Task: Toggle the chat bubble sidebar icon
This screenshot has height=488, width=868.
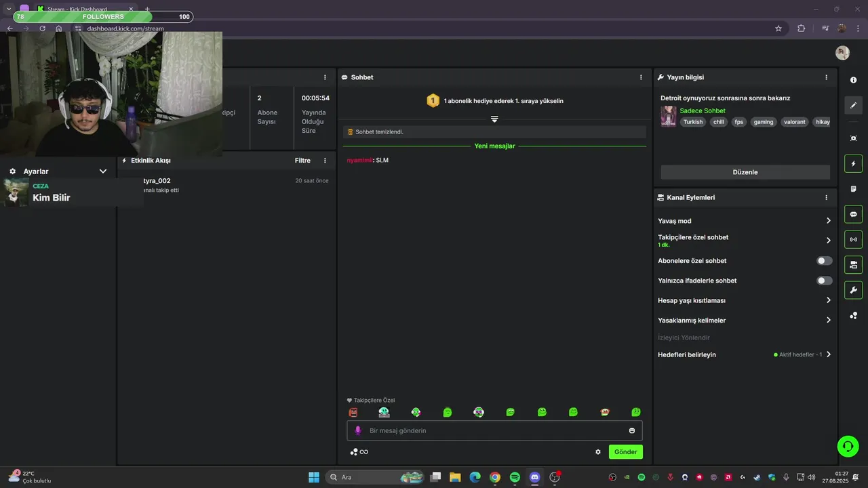Action: point(853,214)
